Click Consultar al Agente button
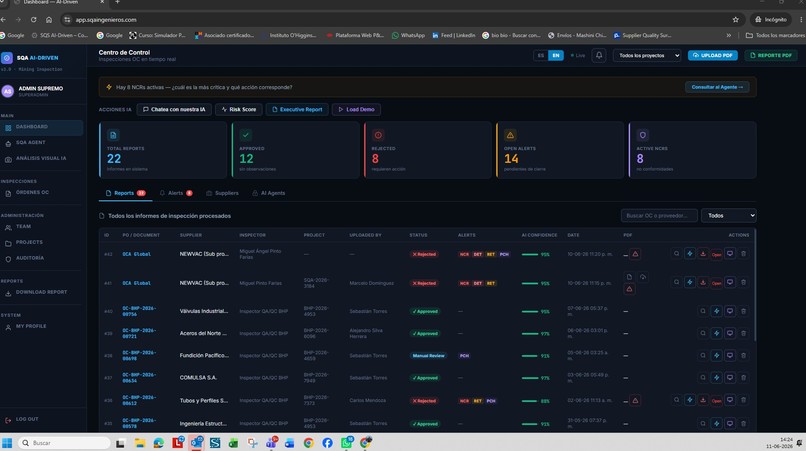This screenshot has width=806, height=451. click(717, 87)
